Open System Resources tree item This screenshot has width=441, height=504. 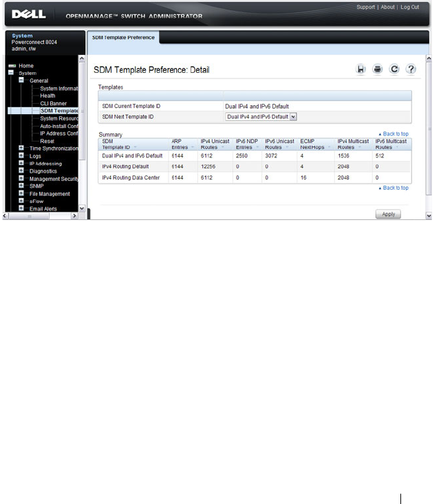pos(59,118)
